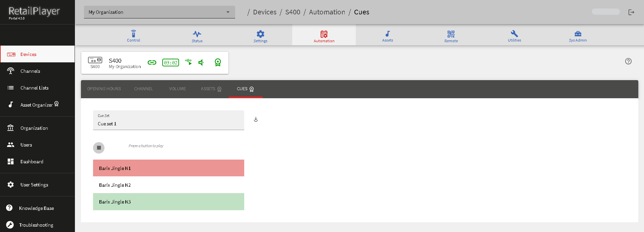Click the download icon beside Cue Set
The width and height of the screenshot is (644, 232).
click(x=256, y=120)
